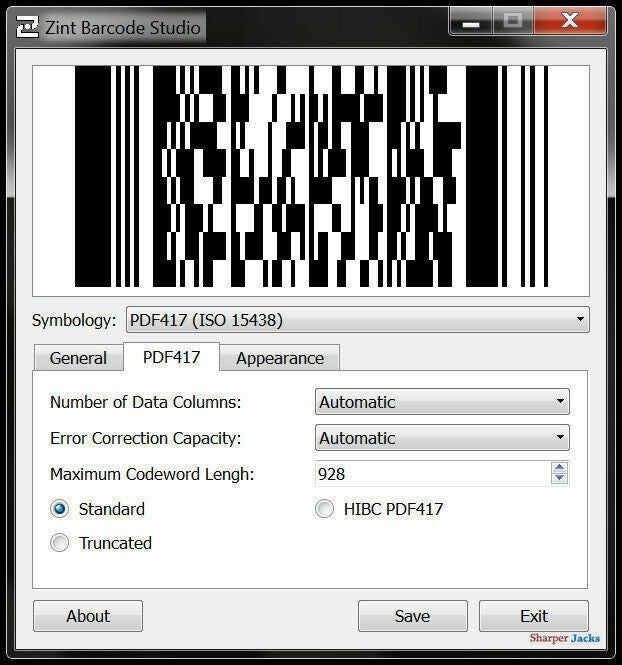622x665 pixels.
Task: Click the Maximum Codeword Length field
Action: (430, 473)
